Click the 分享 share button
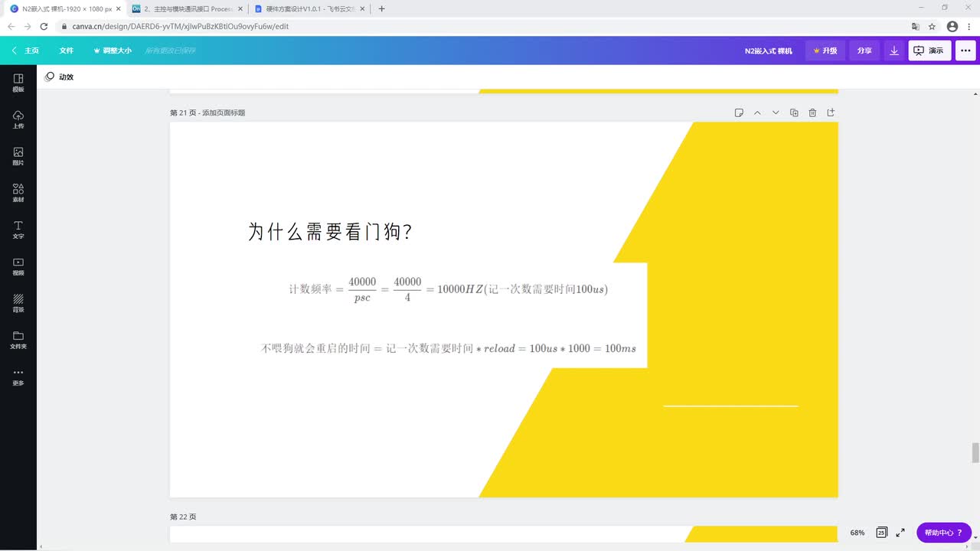Image resolution: width=980 pixels, height=551 pixels. tap(864, 51)
